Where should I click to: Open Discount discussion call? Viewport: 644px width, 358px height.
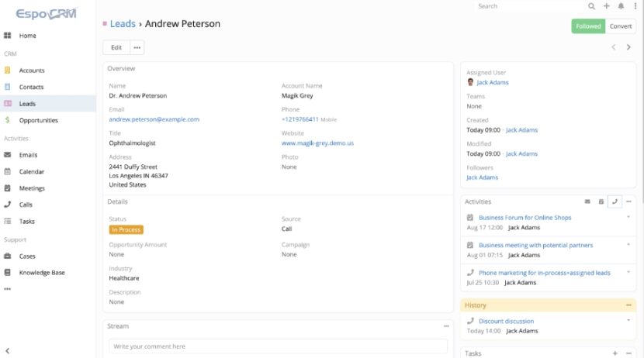click(506, 321)
